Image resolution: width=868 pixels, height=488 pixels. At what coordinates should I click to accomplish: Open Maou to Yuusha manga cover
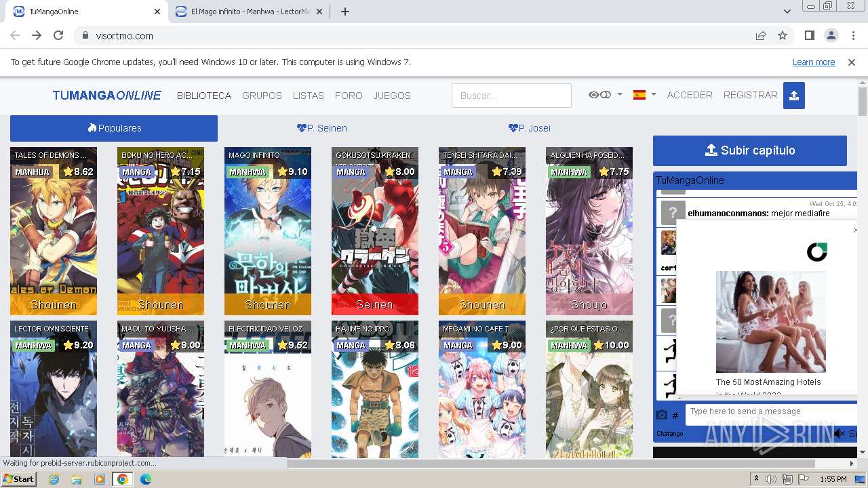161,390
